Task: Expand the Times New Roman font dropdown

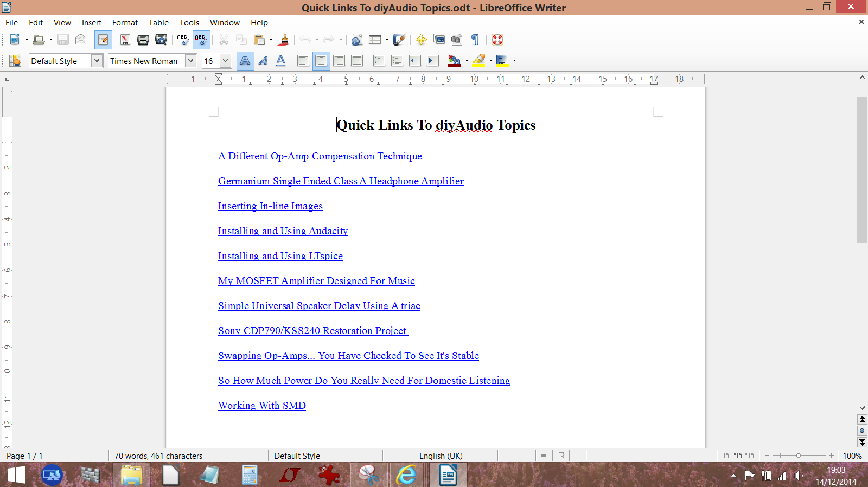Action: point(190,61)
